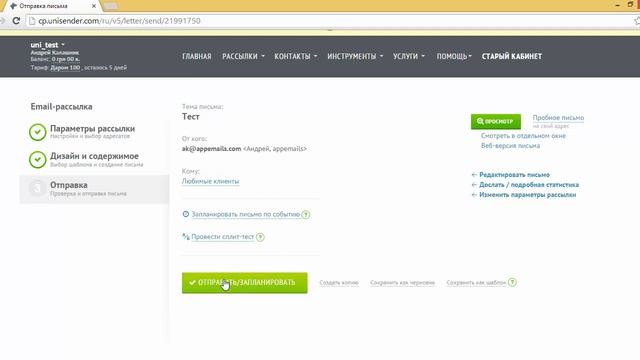Click 'Email-рассылка' sidebar heading
Viewport: 640px width, 360px height.
(x=61, y=107)
